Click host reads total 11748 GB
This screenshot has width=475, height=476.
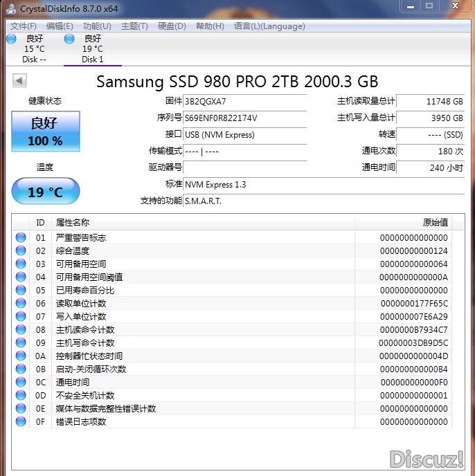[431, 102]
